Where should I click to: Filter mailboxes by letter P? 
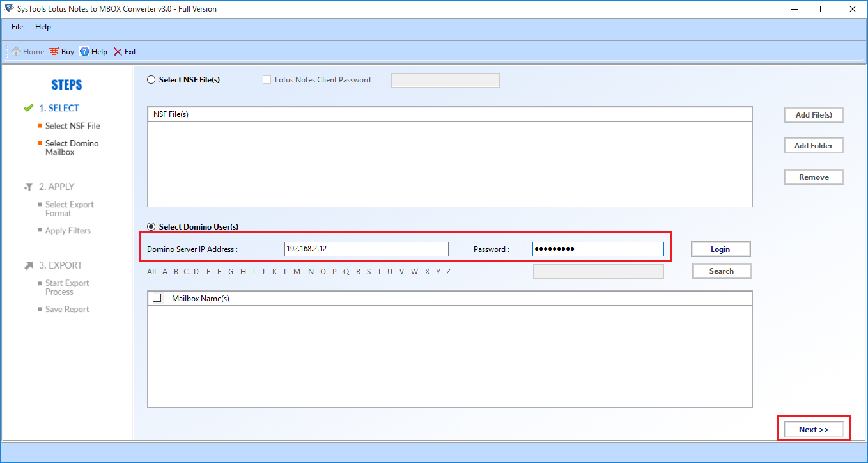[x=334, y=272]
